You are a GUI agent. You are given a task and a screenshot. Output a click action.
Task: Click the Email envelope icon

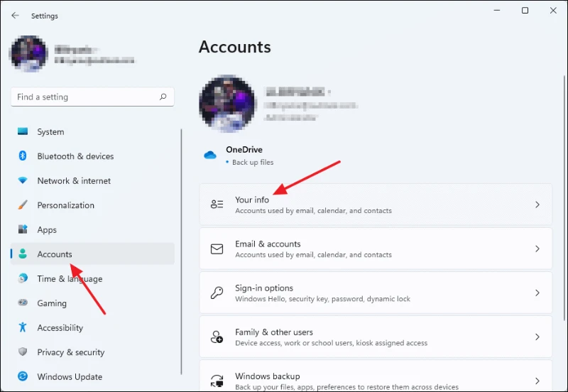tap(217, 249)
